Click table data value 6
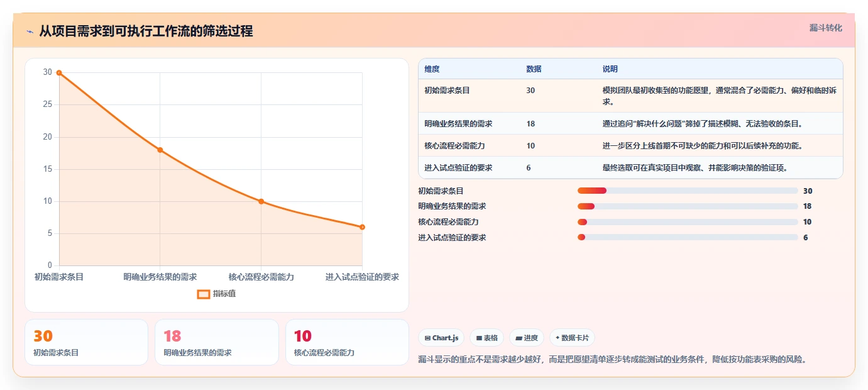Screen dimensions: 868x390 [529, 168]
